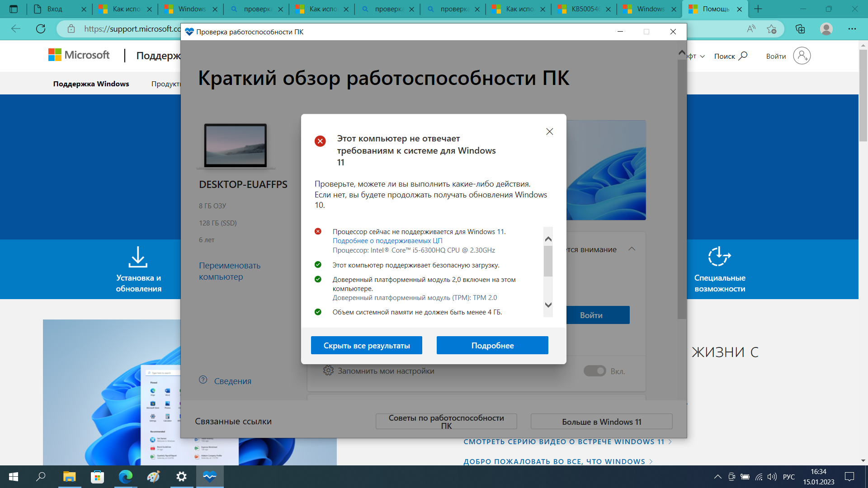Click the laptop thumbnail image
This screenshot has width=868, height=488.
pos(236,146)
